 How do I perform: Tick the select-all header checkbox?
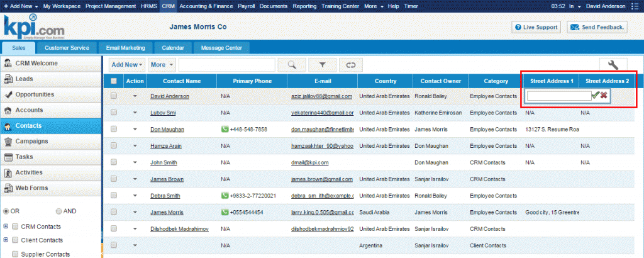(114, 81)
